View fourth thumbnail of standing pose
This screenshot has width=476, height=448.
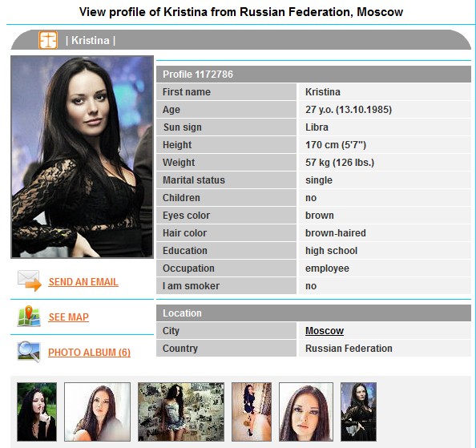(252, 412)
